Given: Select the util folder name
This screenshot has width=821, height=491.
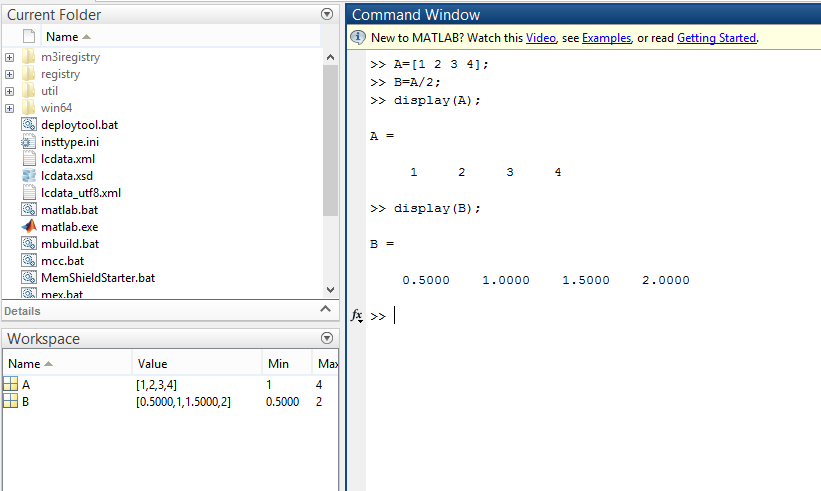Looking at the screenshot, I should coord(49,91).
